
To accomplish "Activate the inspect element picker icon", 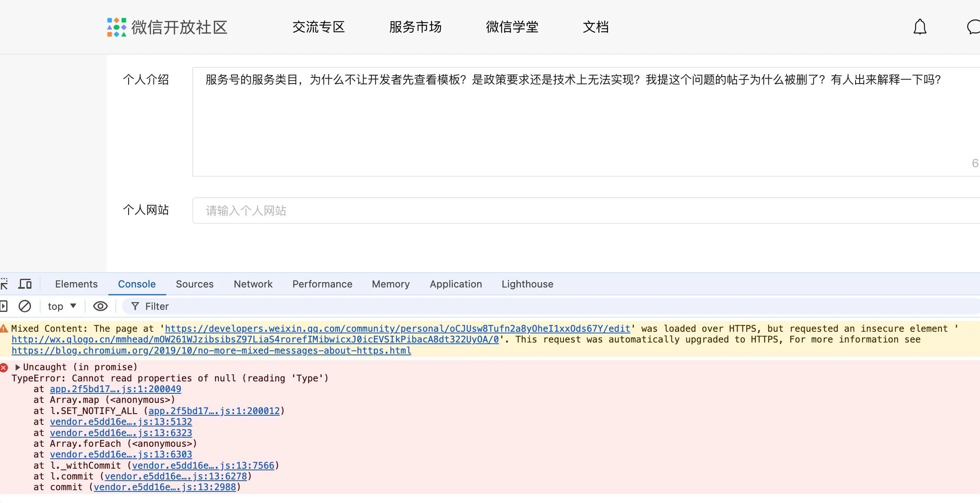I will pos(4,284).
